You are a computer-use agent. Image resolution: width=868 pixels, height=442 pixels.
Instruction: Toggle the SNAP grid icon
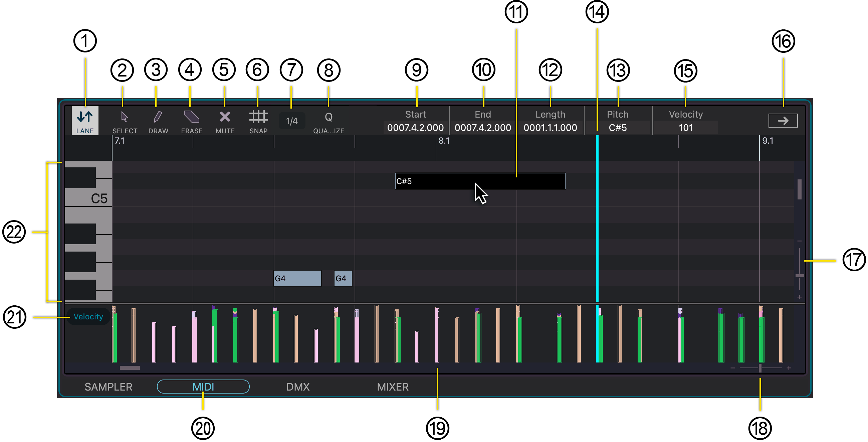coord(258,117)
